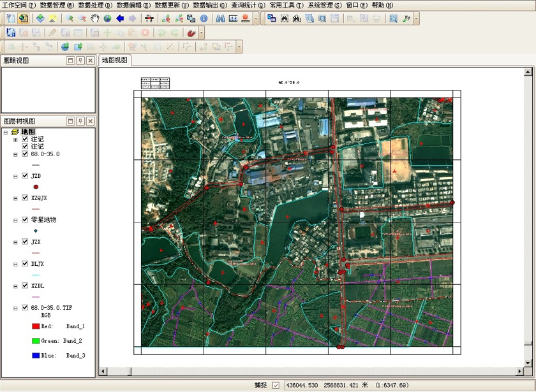Click the XY coordinate locate icon

tap(406, 18)
